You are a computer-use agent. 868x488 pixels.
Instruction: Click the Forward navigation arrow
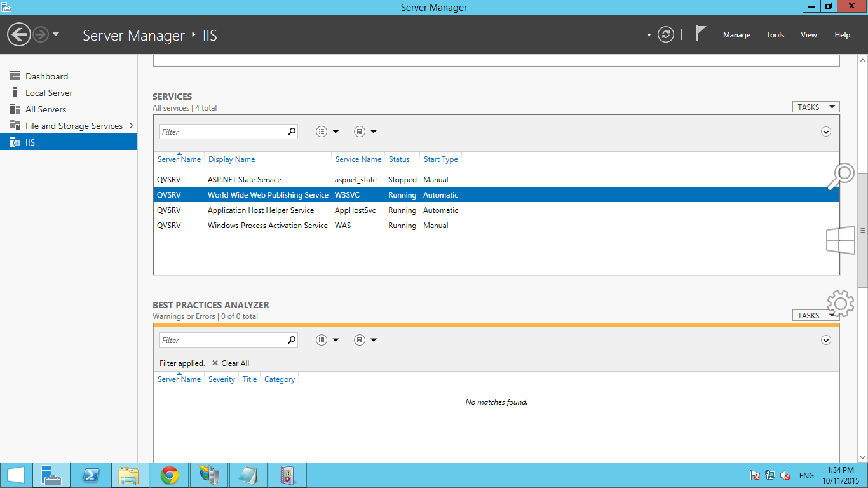click(x=41, y=34)
